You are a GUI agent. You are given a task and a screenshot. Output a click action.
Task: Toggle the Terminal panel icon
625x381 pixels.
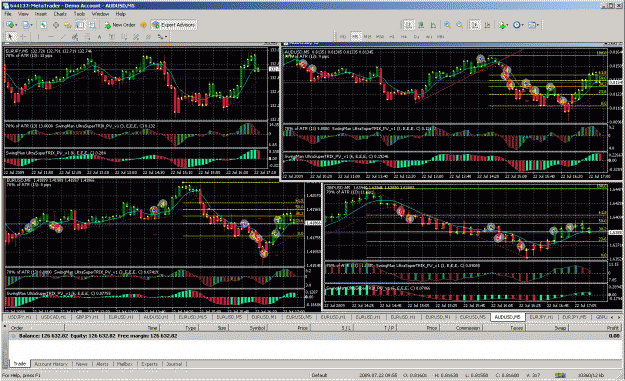[81, 25]
